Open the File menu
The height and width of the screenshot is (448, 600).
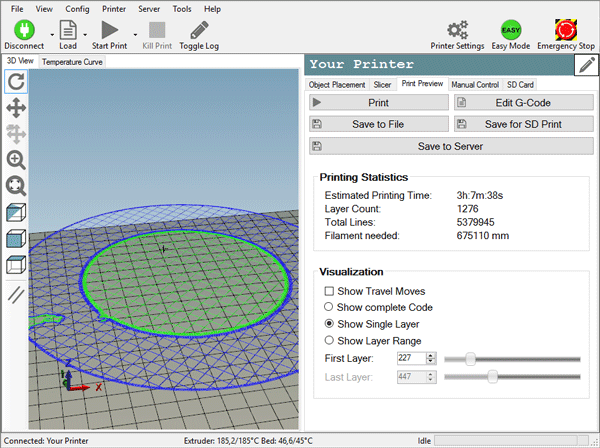[x=17, y=9]
